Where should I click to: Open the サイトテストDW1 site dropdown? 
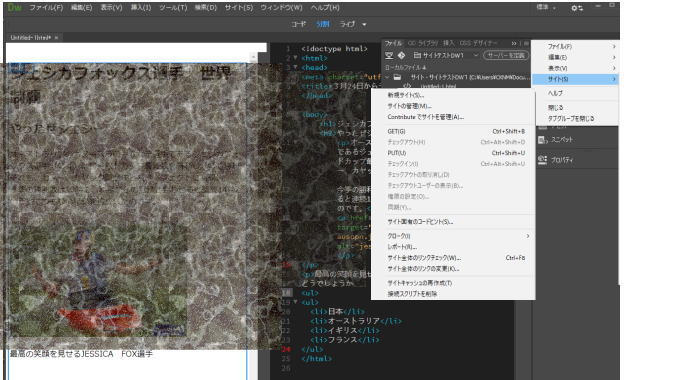click(446, 55)
